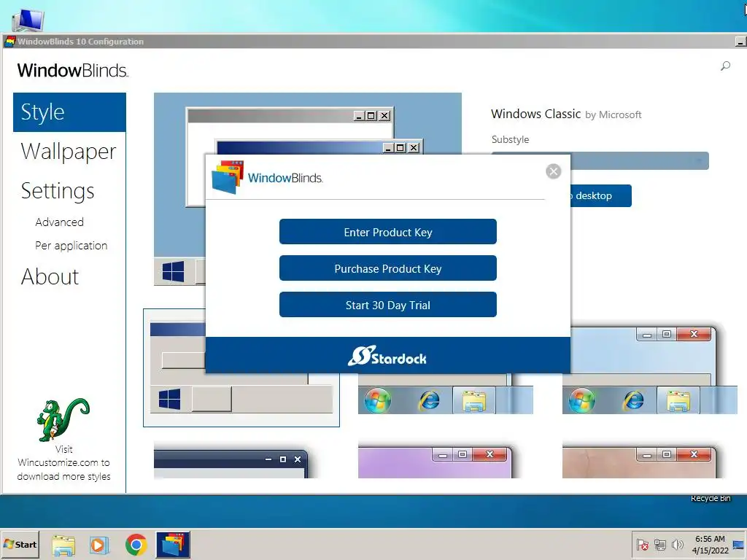Click the Windows Classic style name text

click(535, 114)
